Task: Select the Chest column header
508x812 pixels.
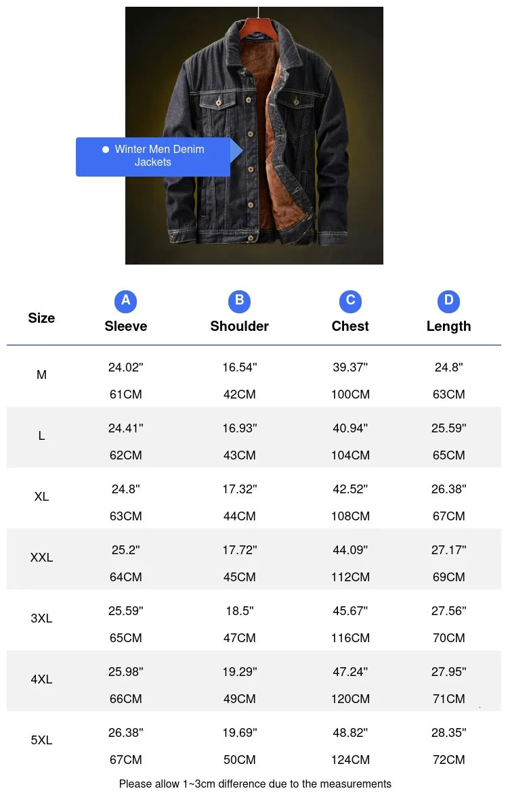Action: click(350, 326)
